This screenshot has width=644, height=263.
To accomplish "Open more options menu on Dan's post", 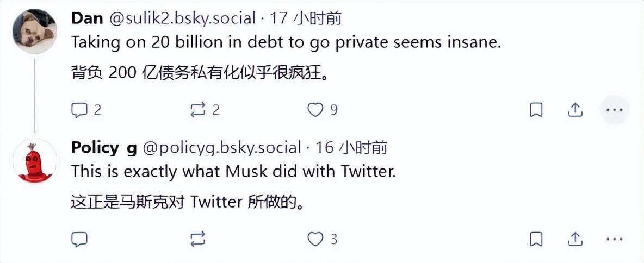I will coord(614,110).
